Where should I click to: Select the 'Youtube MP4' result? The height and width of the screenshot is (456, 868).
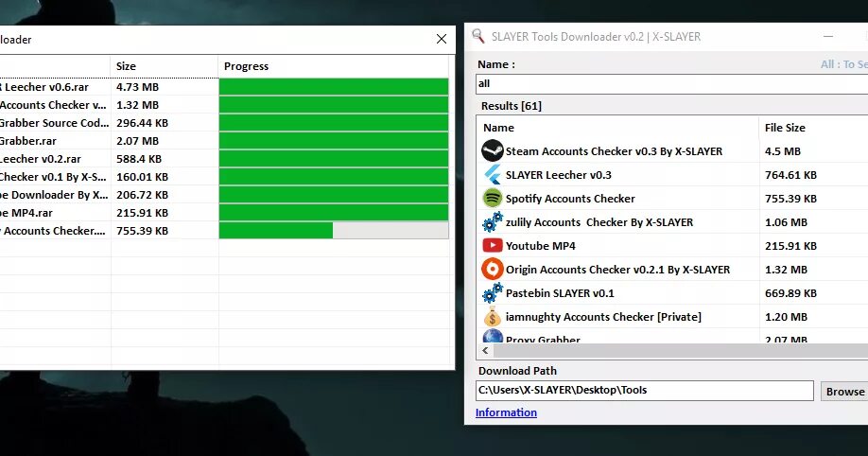click(540, 246)
